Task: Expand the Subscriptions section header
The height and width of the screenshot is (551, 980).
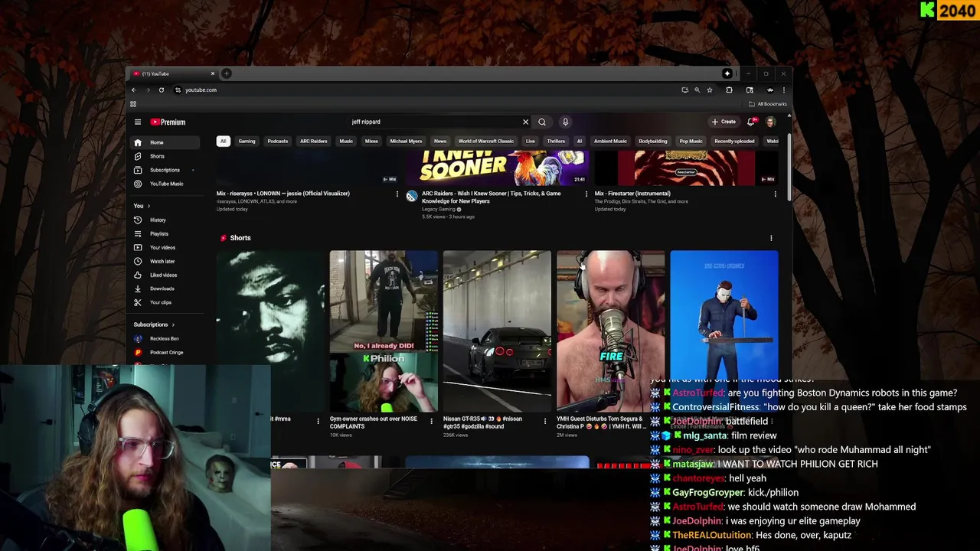Action: click(154, 324)
